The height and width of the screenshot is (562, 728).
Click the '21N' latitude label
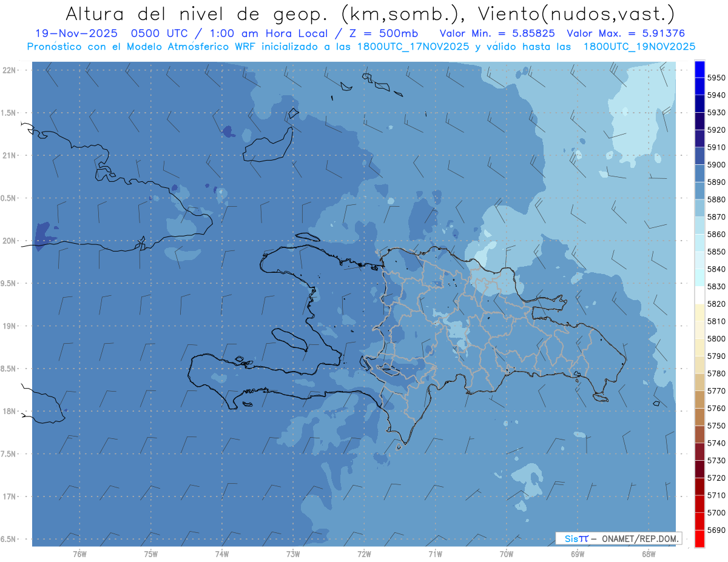[x=9, y=156]
